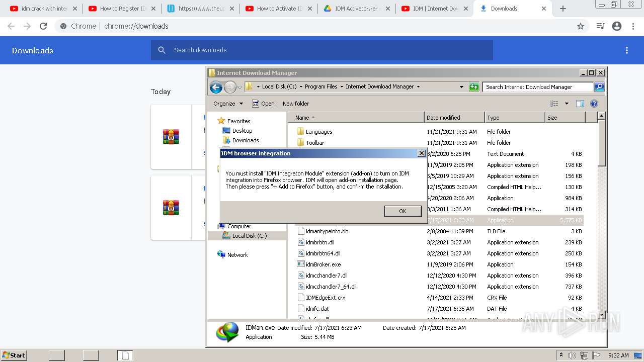Click the Explorer vertical scrollbar up arrow
The height and width of the screenshot is (362, 644).
click(601, 116)
